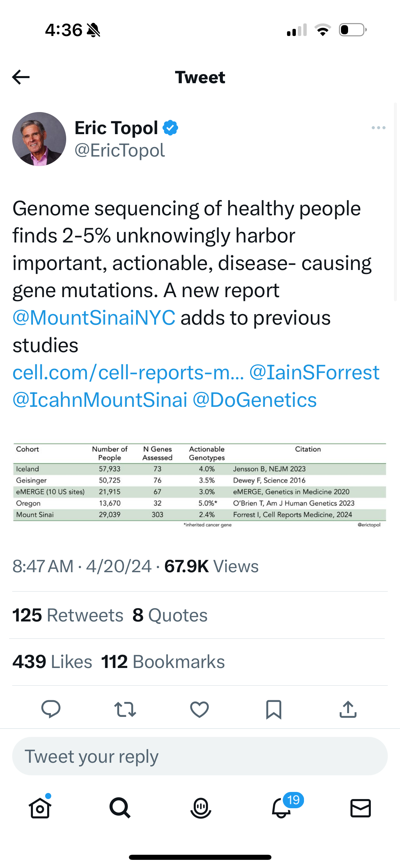This screenshot has height=868, width=400.
Task: Tap the reply speech bubble icon
Action: 51,709
